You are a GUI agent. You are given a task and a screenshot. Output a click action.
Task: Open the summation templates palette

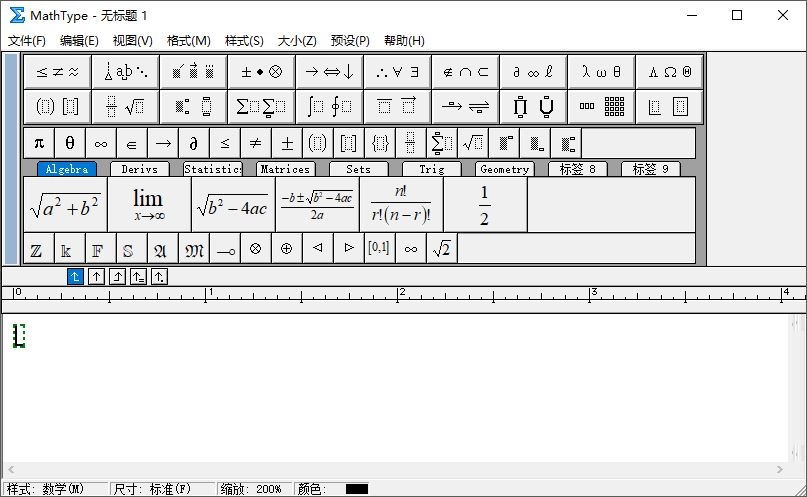(261, 106)
